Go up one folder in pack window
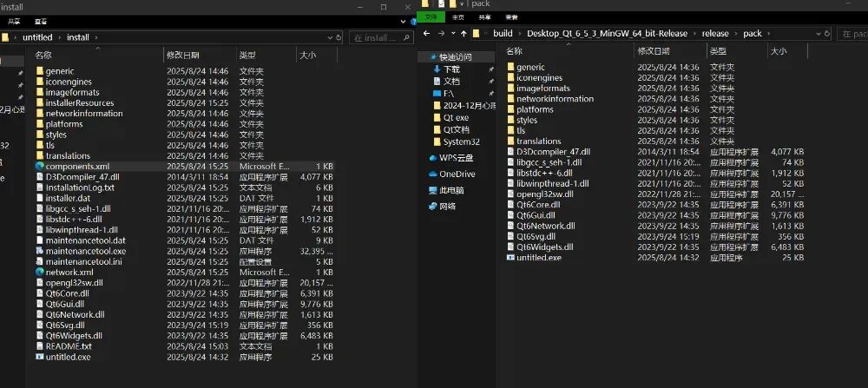 click(x=464, y=33)
